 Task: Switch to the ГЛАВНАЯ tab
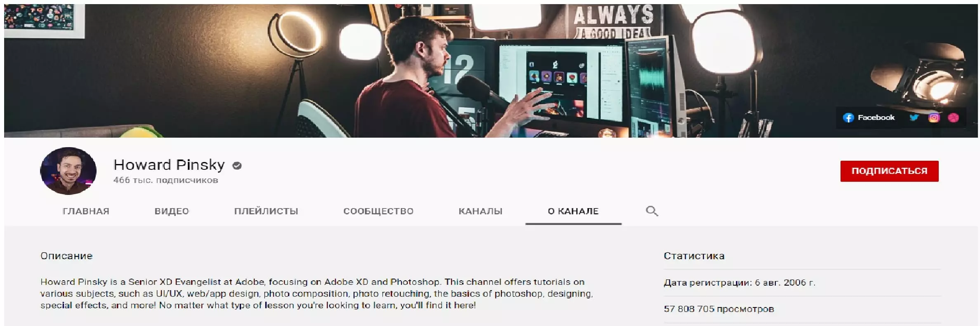click(x=86, y=211)
